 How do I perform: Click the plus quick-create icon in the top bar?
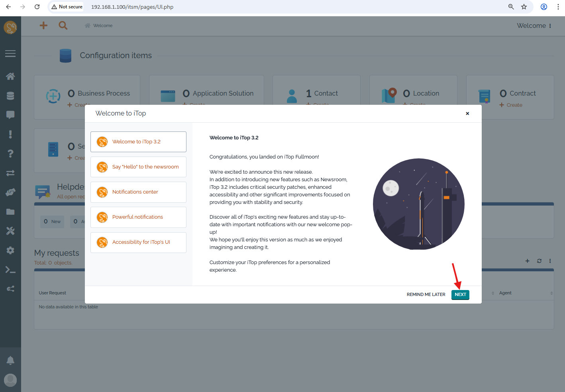click(x=43, y=25)
